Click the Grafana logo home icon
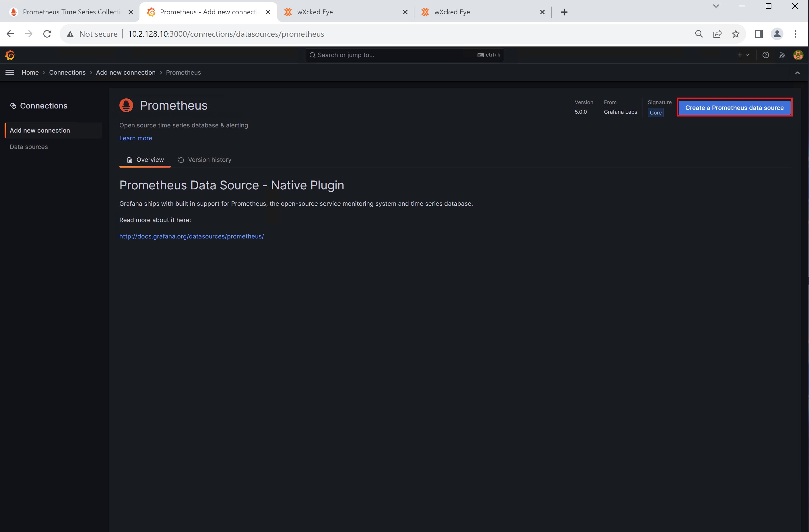Image resolution: width=809 pixels, height=532 pixels. click(10, 55)
